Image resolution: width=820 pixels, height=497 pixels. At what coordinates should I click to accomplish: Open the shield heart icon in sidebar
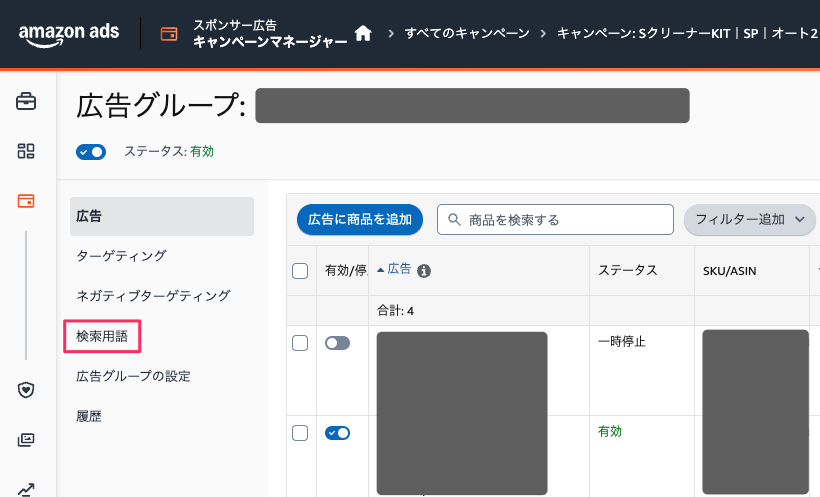pyautogui.click(x=26, y=390)
